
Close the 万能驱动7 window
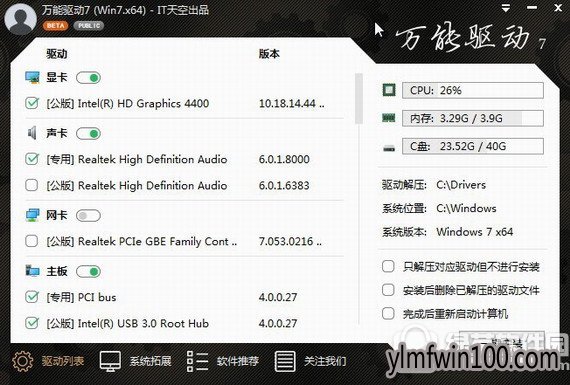558,8
